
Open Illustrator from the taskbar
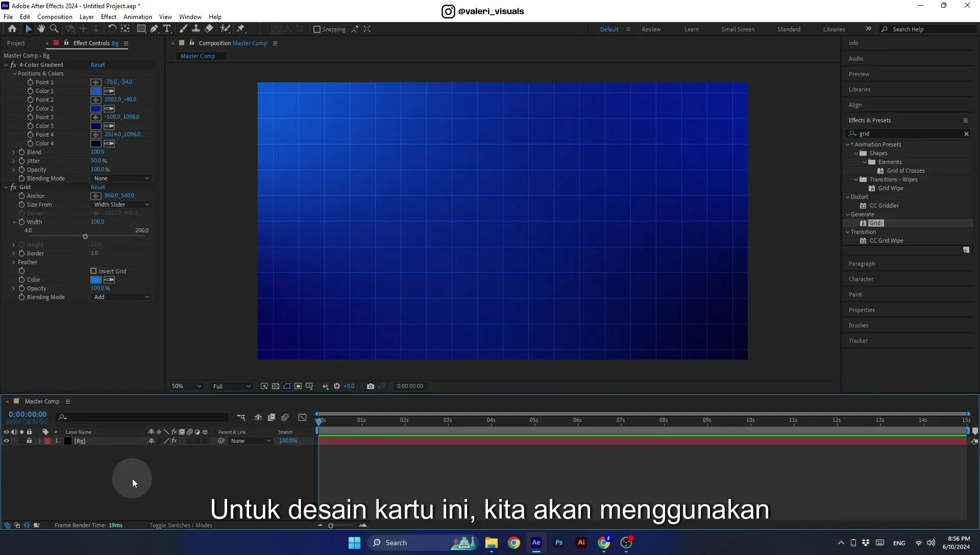click(x=581, y=543)
